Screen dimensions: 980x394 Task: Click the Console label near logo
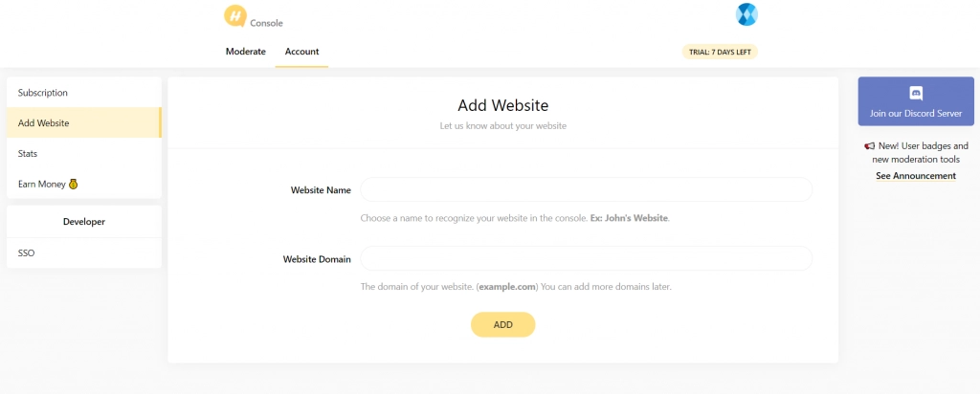266,23
